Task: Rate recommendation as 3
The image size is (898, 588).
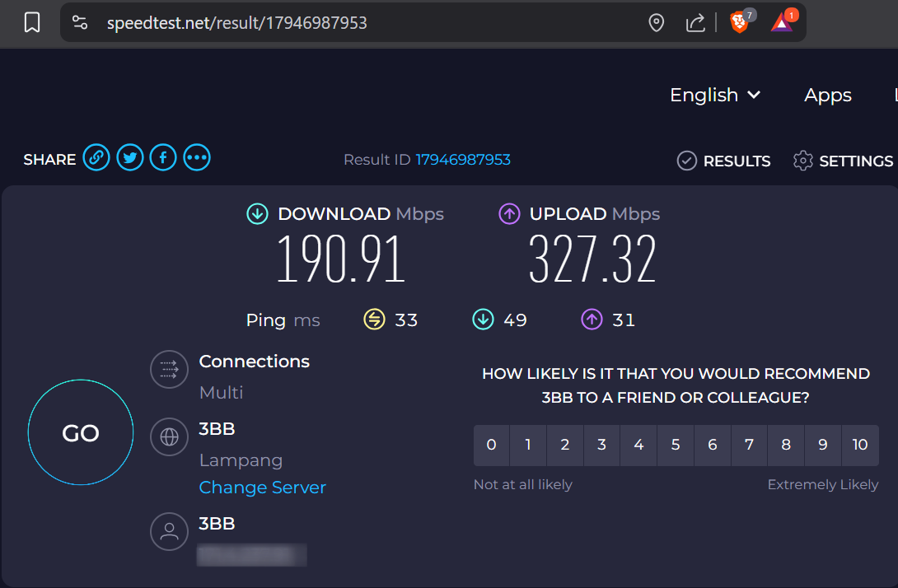Action: coord(602,445)
